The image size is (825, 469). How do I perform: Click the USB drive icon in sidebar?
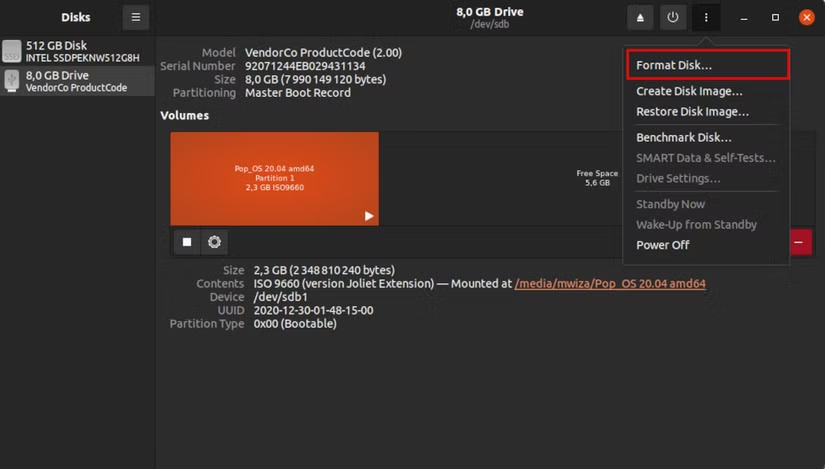point(11,81)
